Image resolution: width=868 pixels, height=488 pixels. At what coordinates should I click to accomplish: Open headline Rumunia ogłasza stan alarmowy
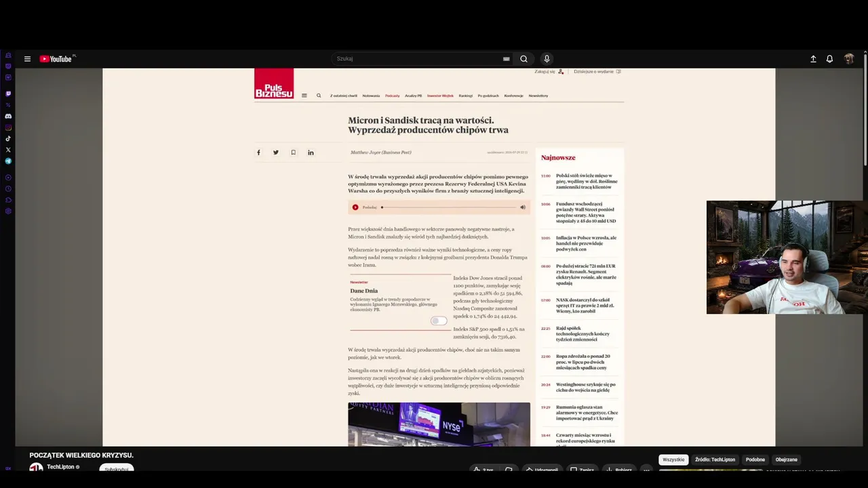pos(587,413)
